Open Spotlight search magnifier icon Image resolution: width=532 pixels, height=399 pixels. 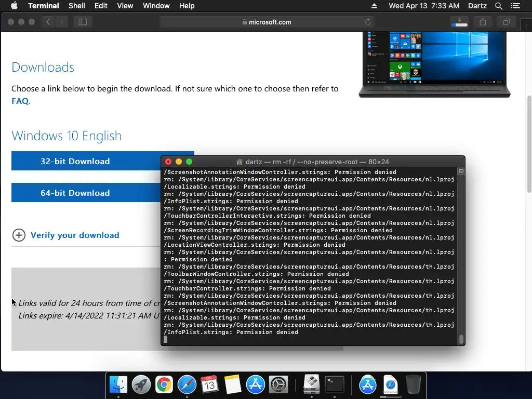point(498,6)
